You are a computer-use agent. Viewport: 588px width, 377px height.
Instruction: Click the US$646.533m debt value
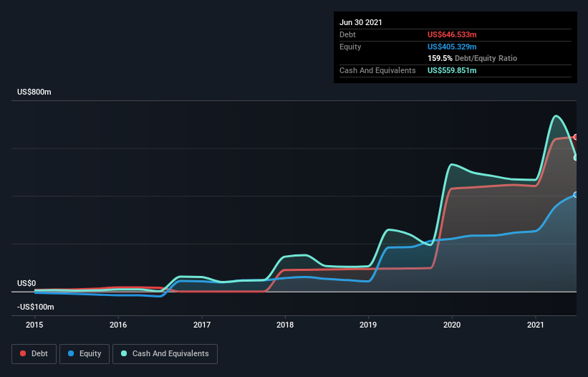tap(452, 34)
